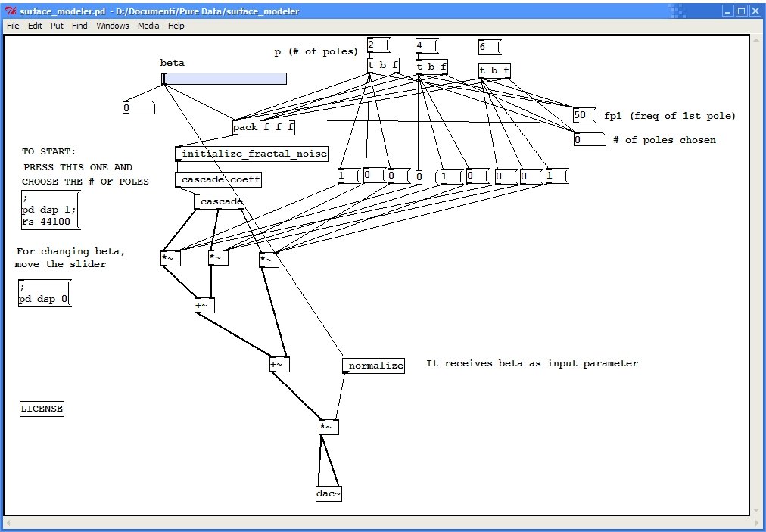Close the surface_modeler.pd window
This screenshot has width=766, height=532.
point(755,11)
